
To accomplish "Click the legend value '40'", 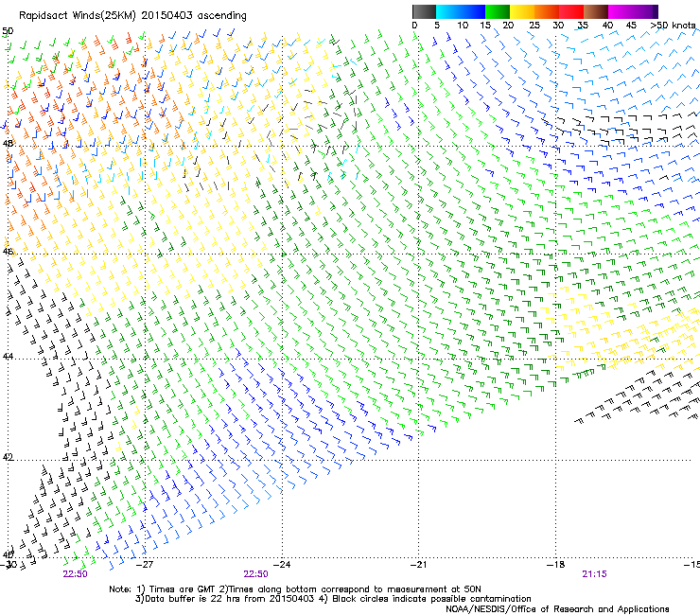I will (607, 25).
